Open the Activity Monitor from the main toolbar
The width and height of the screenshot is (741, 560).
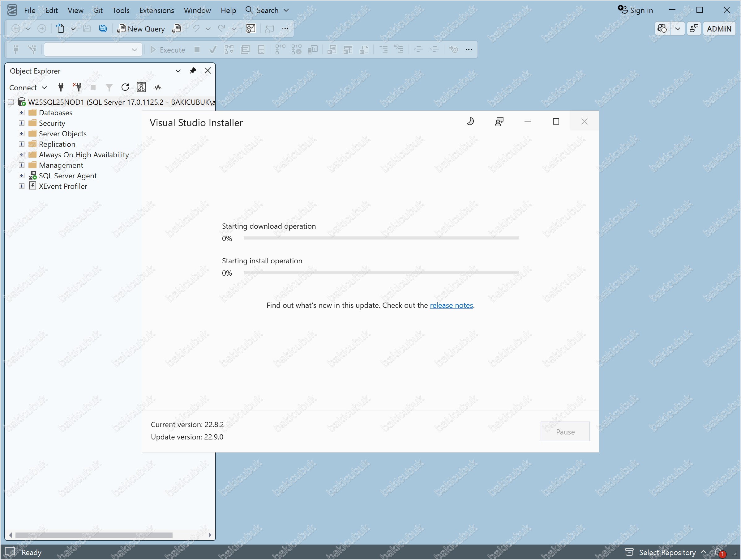(251, 28)
